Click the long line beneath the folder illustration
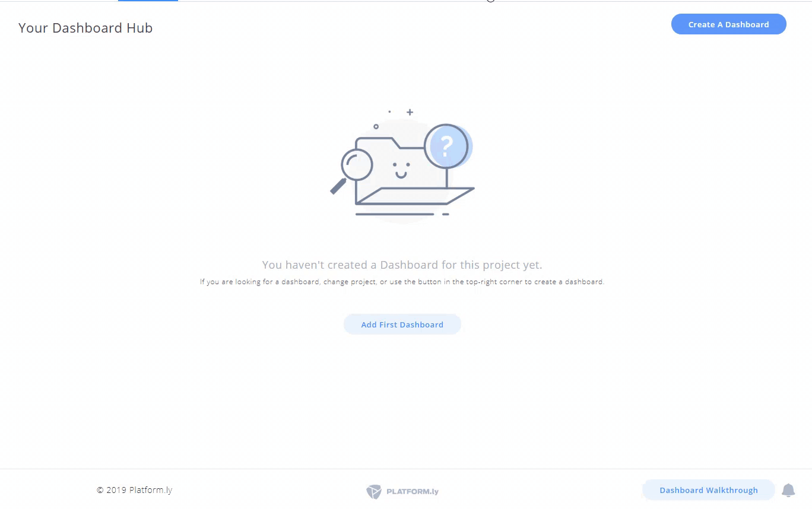Image resolution: width=812 pixels, height=509 pixels. 395,214
